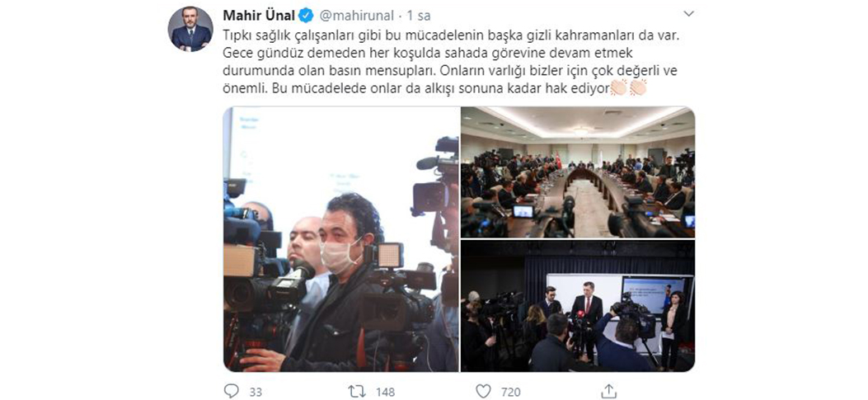The image size is (868, 400).
Task: Open Mahir Ünal's profile avatar picture
Action: tap(190, 30)
